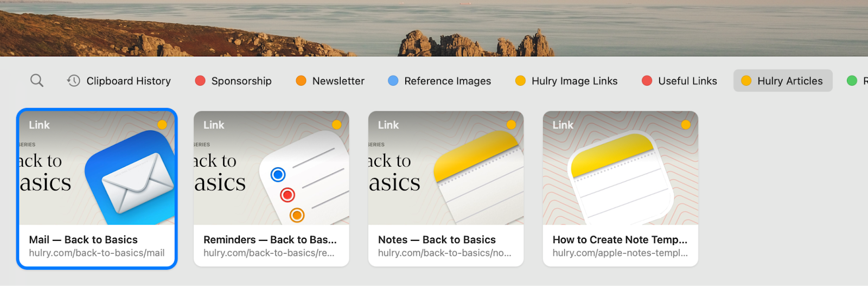Click the Useful Links red dot
The width and height of the screenshot is (868, 286).
(x=647, y=81)
